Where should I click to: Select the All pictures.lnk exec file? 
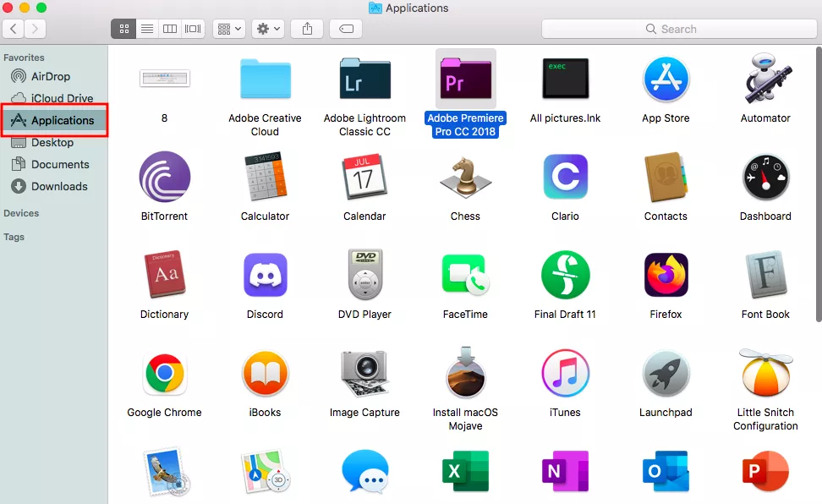pyautogui.click(x=565, y=79)
